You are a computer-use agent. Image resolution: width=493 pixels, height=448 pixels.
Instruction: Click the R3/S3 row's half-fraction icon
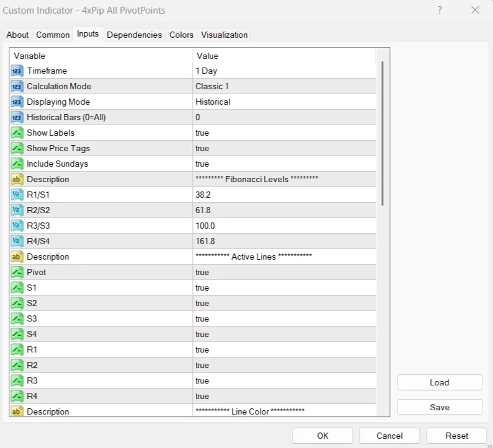pos(17,226)
